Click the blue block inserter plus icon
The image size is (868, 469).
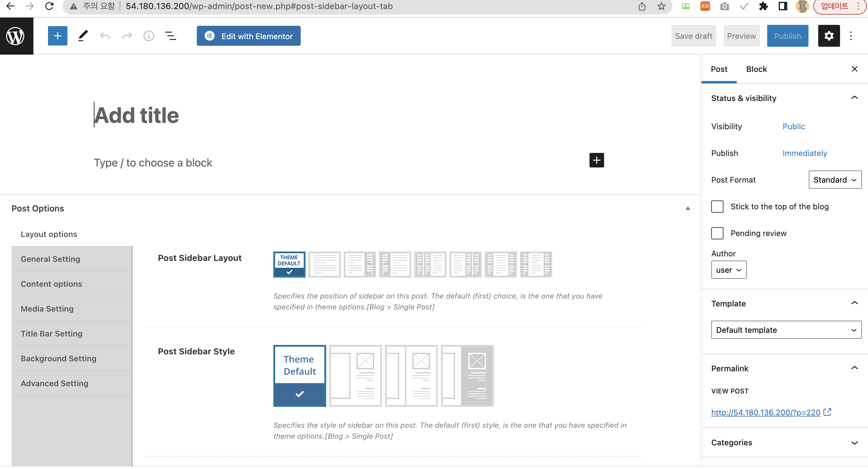58,36
